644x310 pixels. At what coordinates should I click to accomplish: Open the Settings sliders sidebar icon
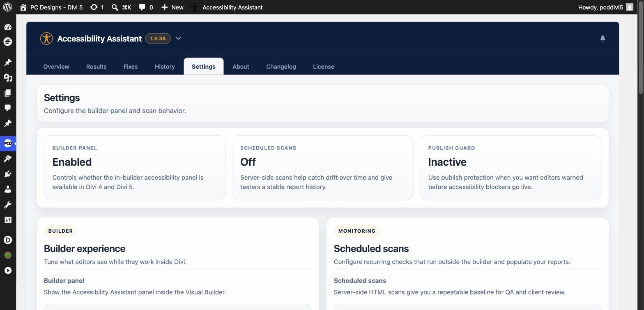pyautogui.click(x=8, y=220)
